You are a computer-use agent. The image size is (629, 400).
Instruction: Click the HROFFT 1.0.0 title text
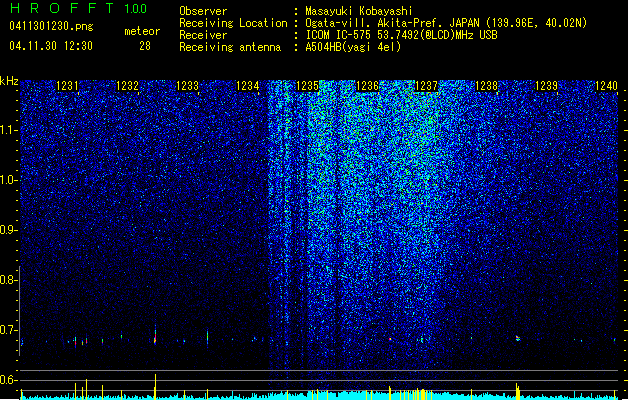pos(79,8)
